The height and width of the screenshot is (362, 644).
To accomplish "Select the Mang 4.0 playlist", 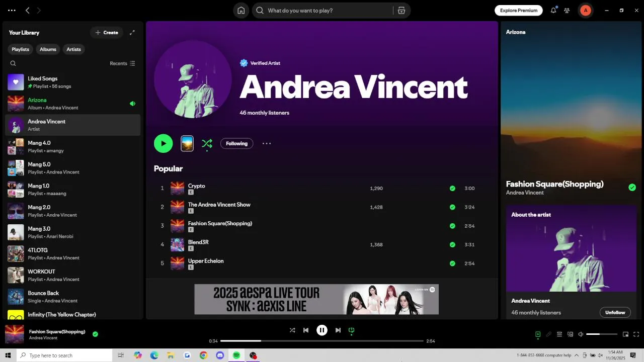I will point(72,146).
